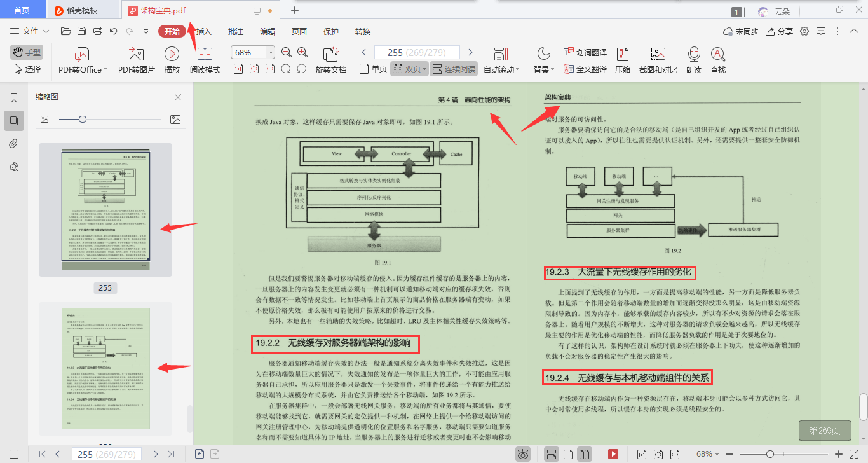Select continuous layout in status bar

[x=552, y=454]
